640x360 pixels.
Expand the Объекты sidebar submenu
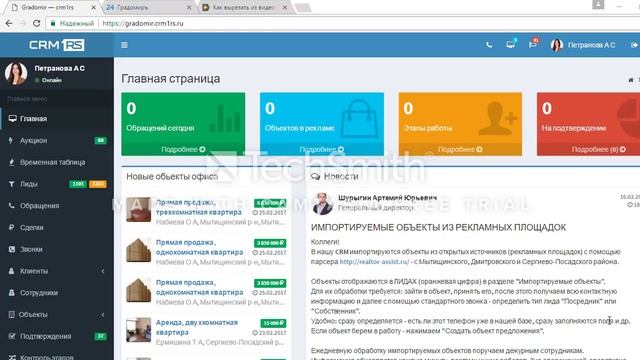[57, 315]
